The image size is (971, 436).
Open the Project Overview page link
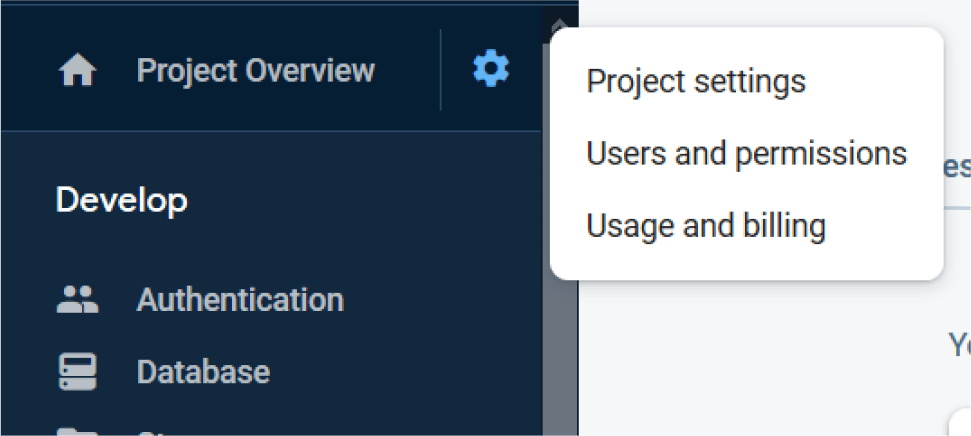tap(255, 71)
